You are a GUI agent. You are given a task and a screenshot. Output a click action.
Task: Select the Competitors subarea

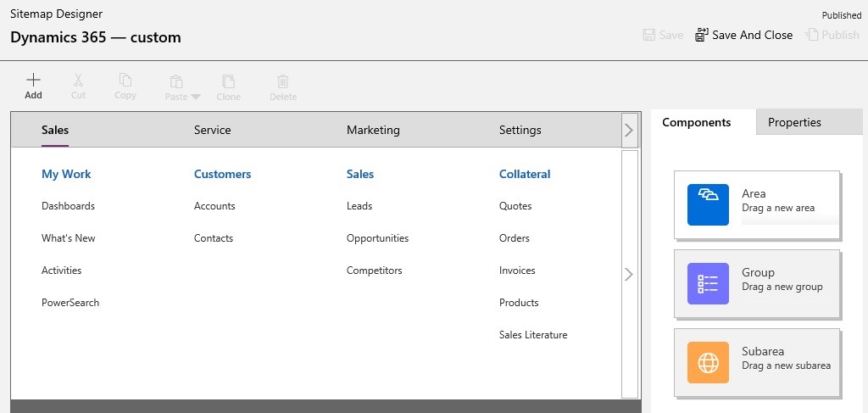374,271
